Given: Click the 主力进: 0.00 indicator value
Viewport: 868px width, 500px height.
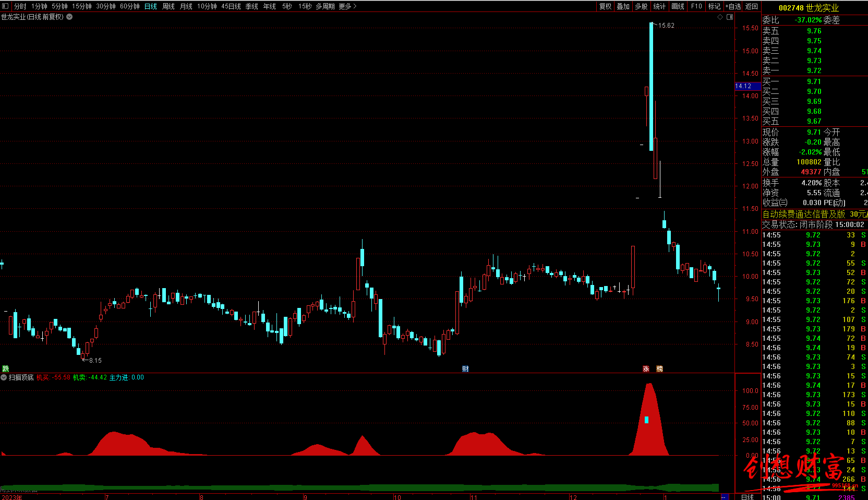Looking at the screenshot, I should click(126, 377).
